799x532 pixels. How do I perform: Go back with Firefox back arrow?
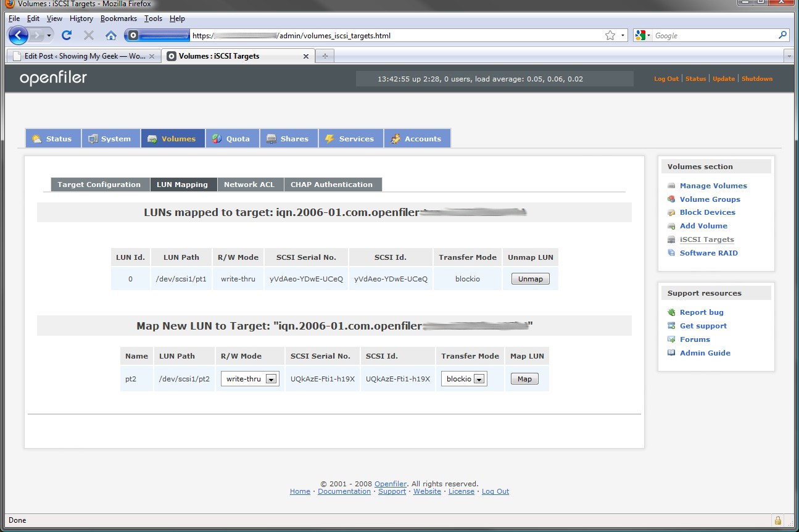coord(19,35)
